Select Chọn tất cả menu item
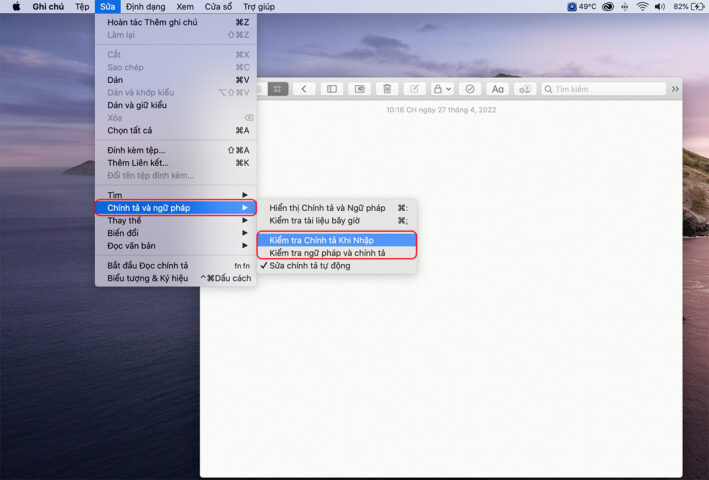This screenshot has width=709, height=480. click(x=130, y=130)
